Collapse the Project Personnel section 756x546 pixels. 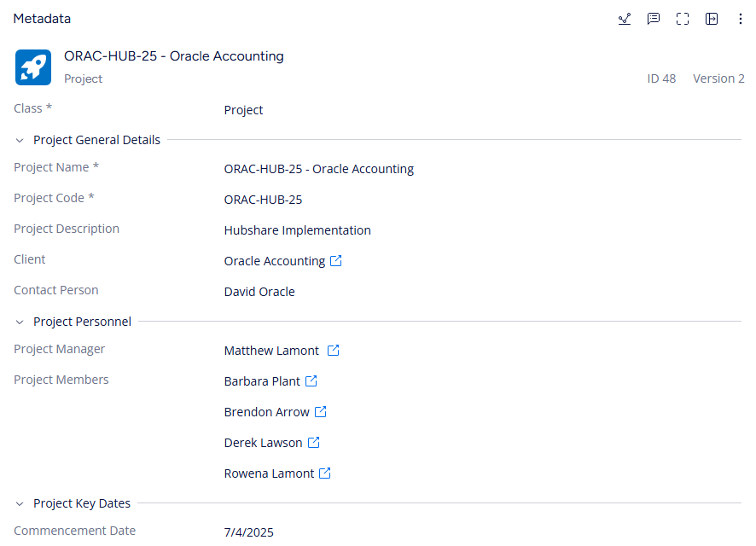click(20, 322)
